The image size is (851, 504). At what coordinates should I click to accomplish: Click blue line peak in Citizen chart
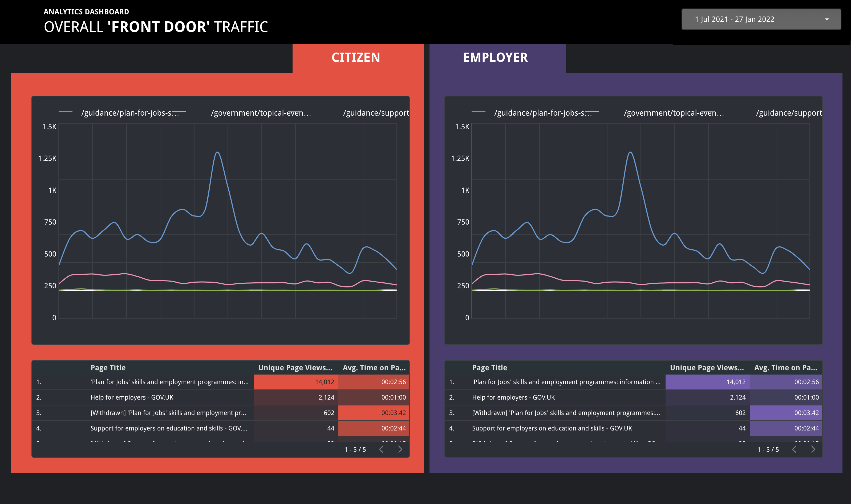tap(217, 152)
